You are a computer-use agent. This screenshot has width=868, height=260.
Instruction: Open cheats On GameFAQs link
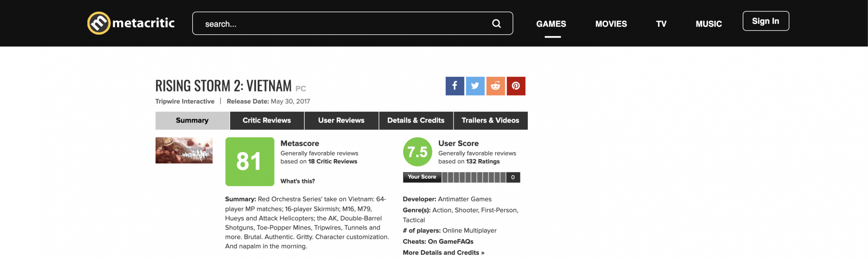coord(450,241)
